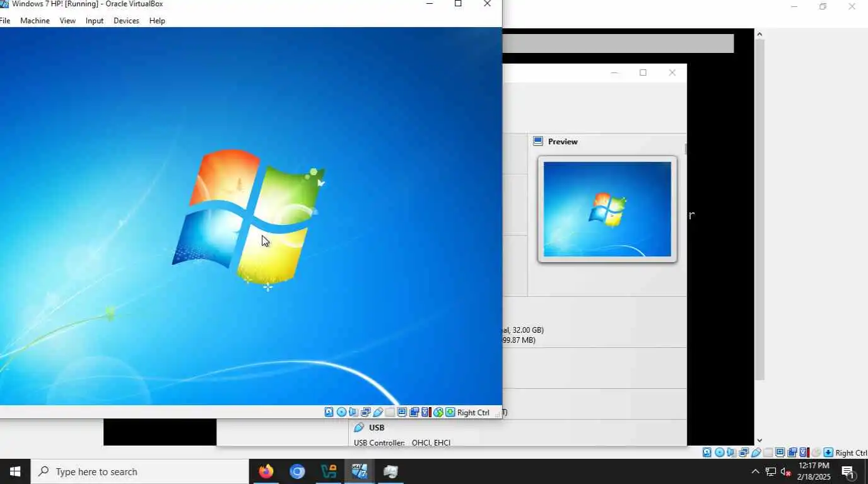Click USB section header in VirtualBox Manager
The image size is (868, 484).
point(377,427)
